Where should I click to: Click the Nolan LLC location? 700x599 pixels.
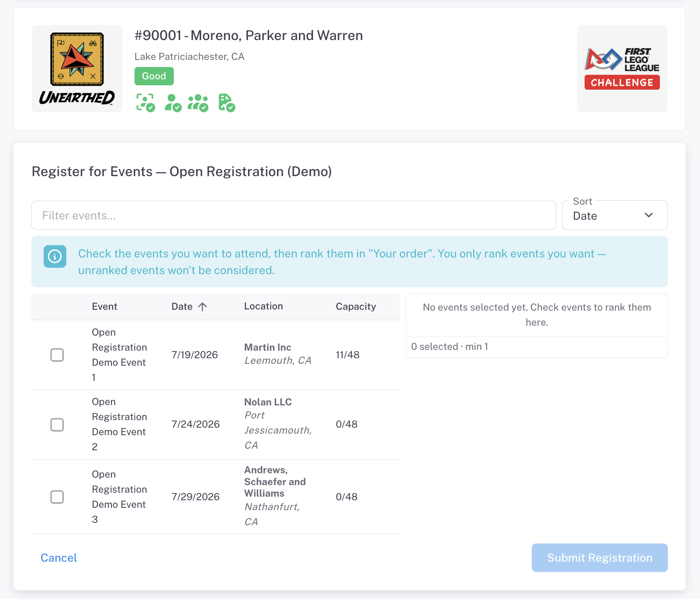tap(268, 402)
